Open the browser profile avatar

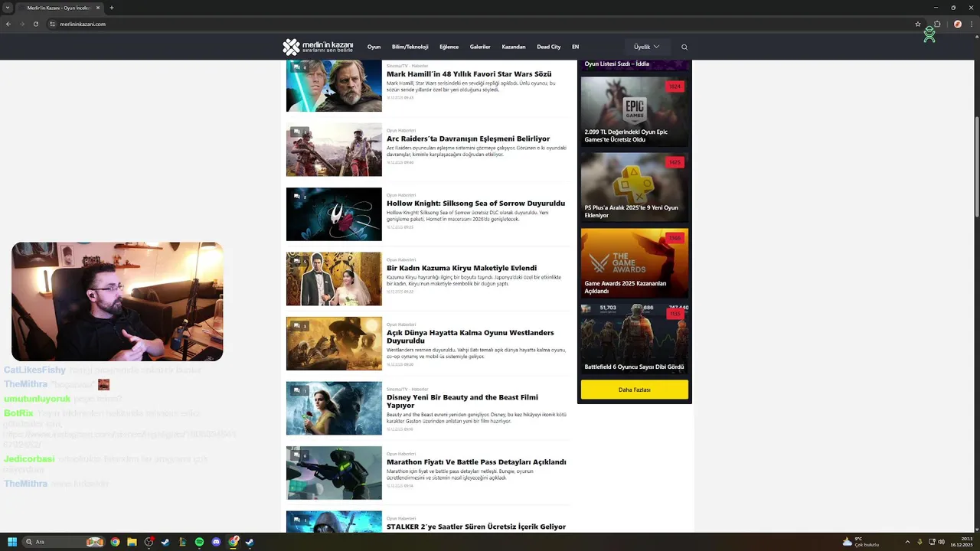pos(958,24)
